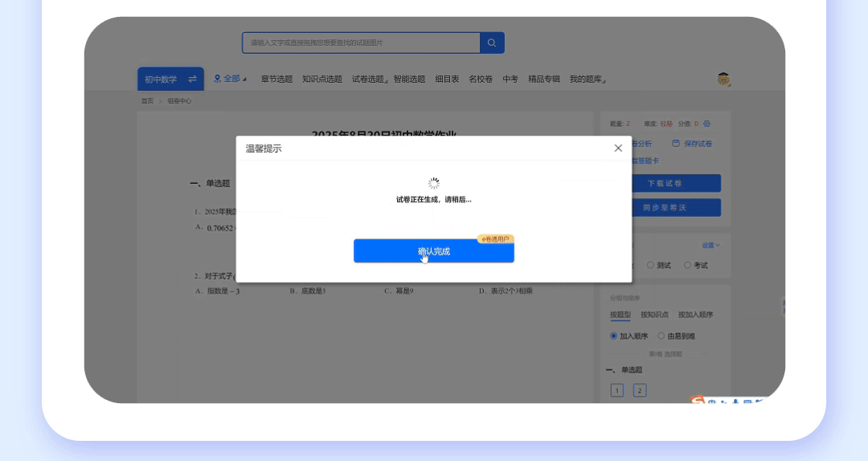Close the 温馨提示 dialog
The image size is (868, 461).
(618, 148)
